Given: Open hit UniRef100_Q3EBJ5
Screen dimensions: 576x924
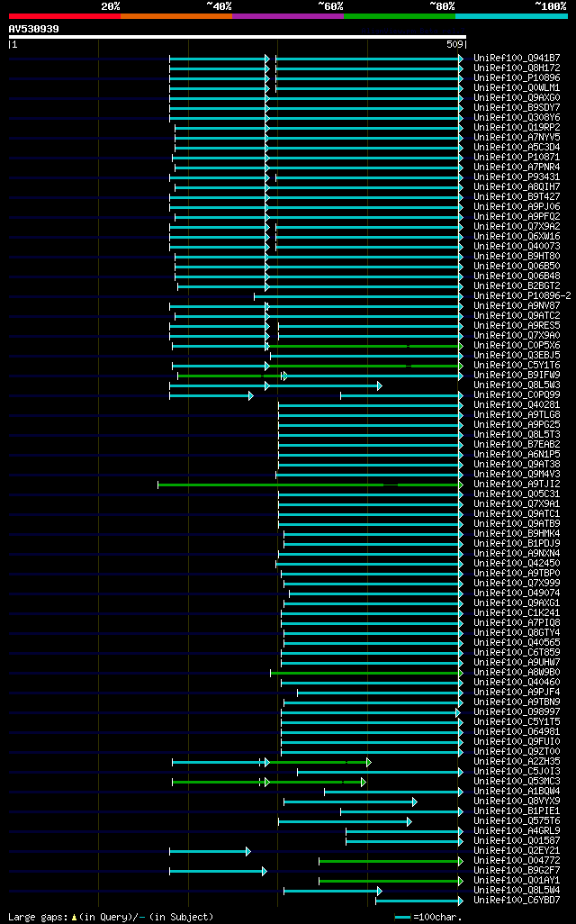Looking at the screenshot, I should tap(517, 356).
